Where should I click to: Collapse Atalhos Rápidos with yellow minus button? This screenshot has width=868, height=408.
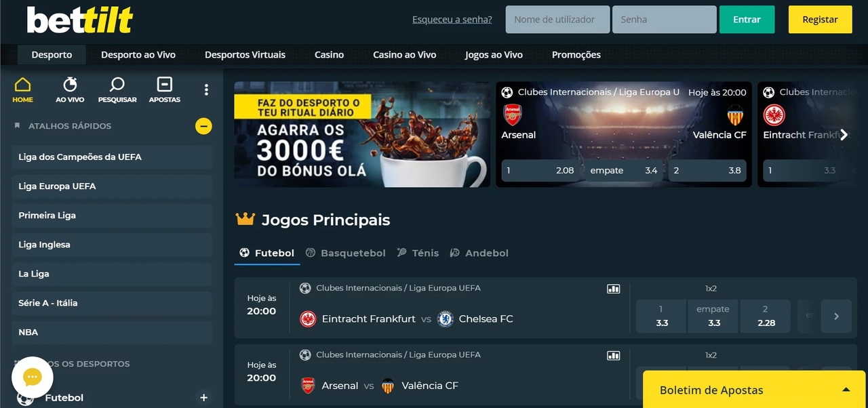[x=203, y=126]
